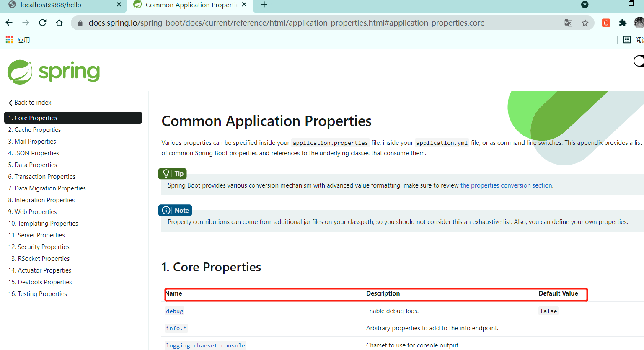The image size is (644, 350).
Task: Go to 8. Integration Properties
Action: pos(41,200)
